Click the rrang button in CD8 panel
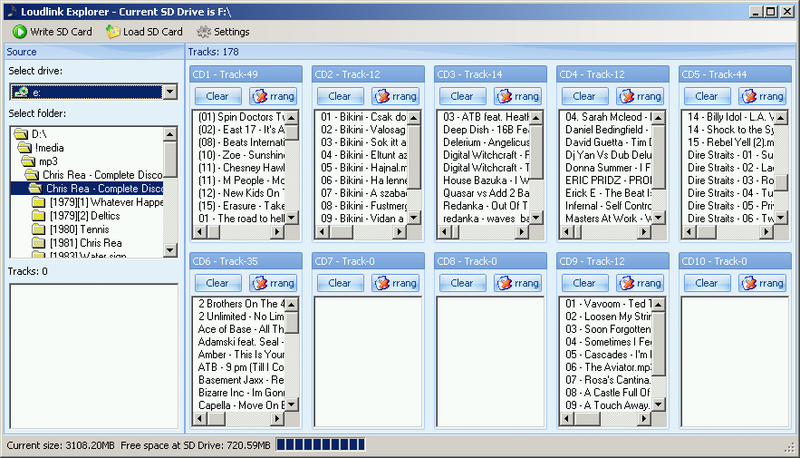The image size is (800, 458). [x=518, y=283]
